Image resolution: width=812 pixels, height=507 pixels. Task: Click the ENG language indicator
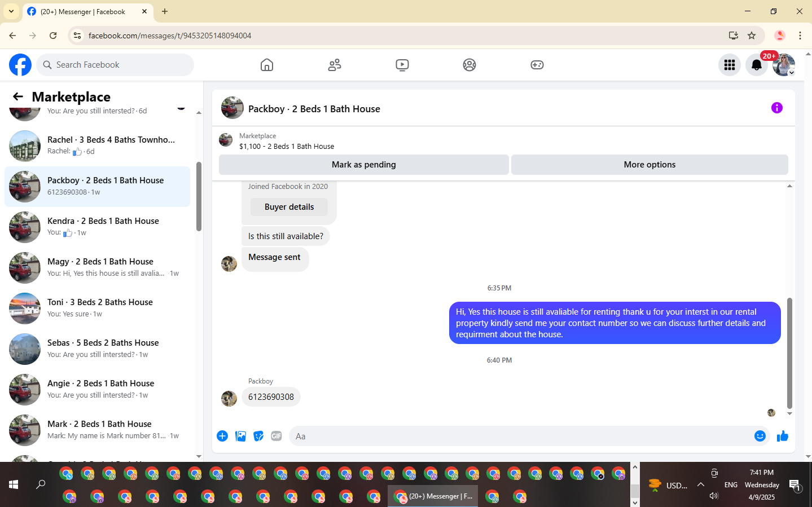click(x=731, y=485)
